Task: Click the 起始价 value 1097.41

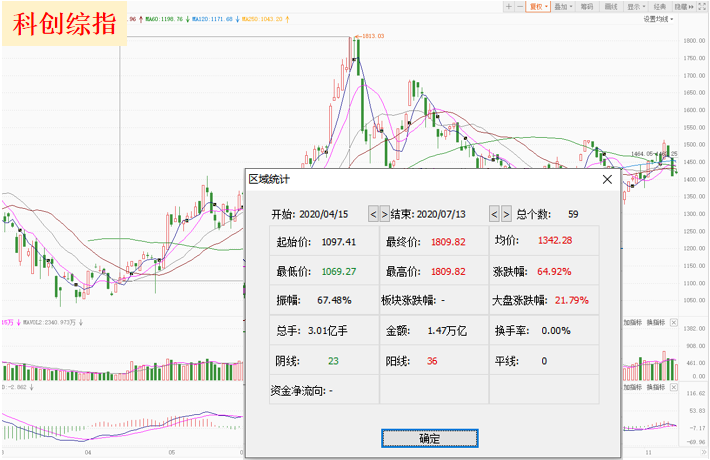Action: click(x=339, y=242)
